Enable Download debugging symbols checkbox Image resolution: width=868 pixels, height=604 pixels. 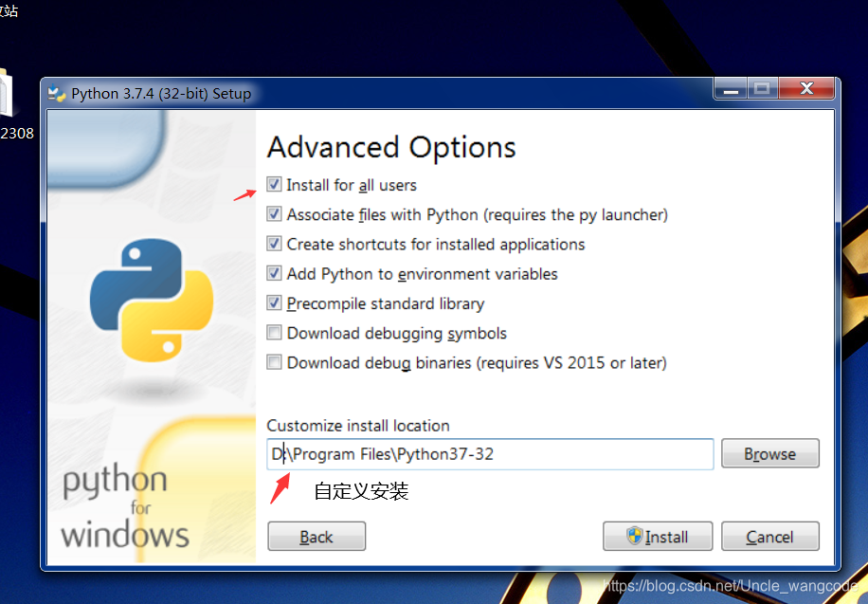pos(274,332)
